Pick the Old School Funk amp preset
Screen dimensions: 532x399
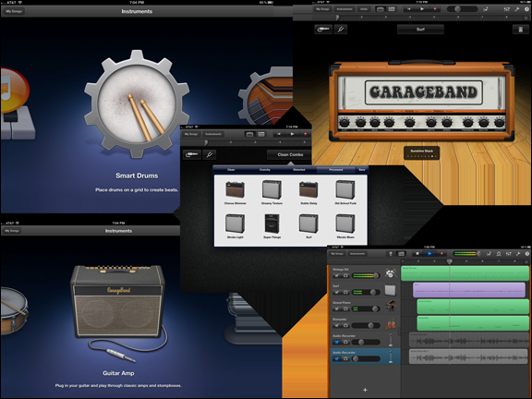tap(345, 192)
